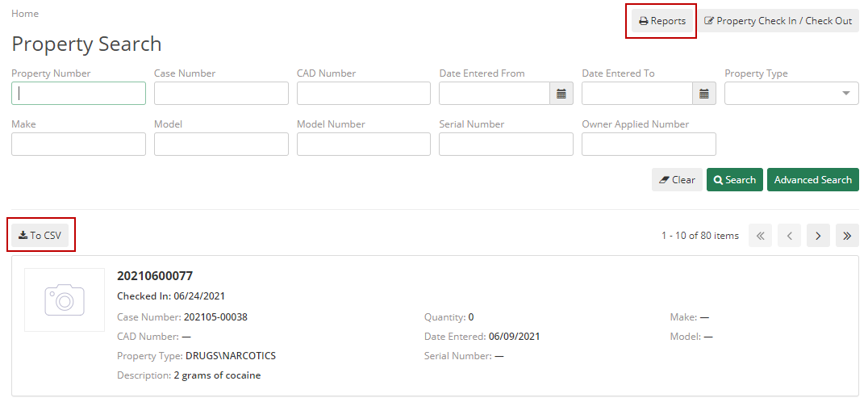Jump to first page of results
Viewport: 868px width, 398px height.
point(760,236)
